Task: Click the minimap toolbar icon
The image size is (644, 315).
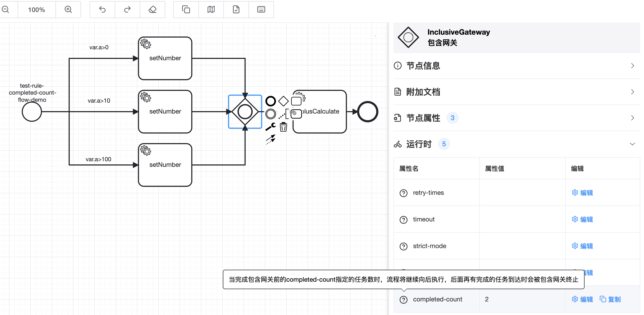Action: [x=211, y=10]
